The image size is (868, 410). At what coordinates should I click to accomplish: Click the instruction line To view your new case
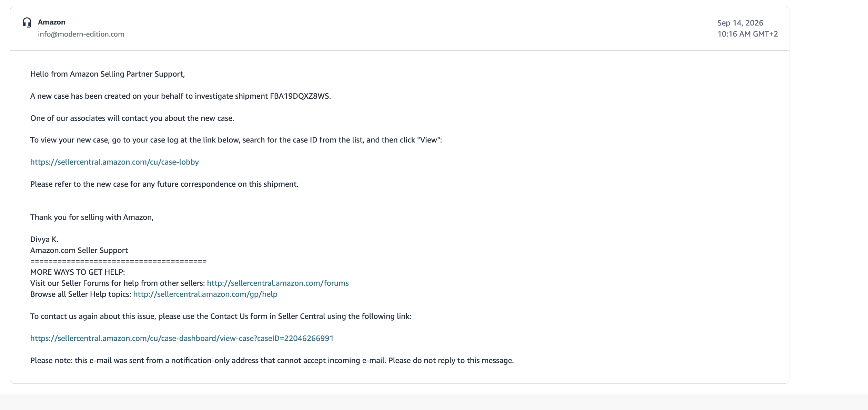[x=236, y=140]
